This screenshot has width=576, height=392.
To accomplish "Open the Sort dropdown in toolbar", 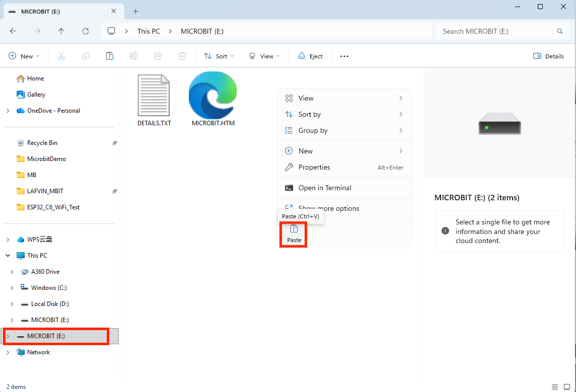I will (x=219, y=56).
